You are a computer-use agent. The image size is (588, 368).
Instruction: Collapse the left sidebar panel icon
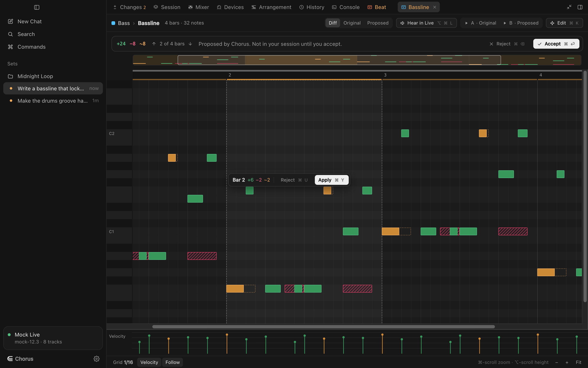pos(37,7)
